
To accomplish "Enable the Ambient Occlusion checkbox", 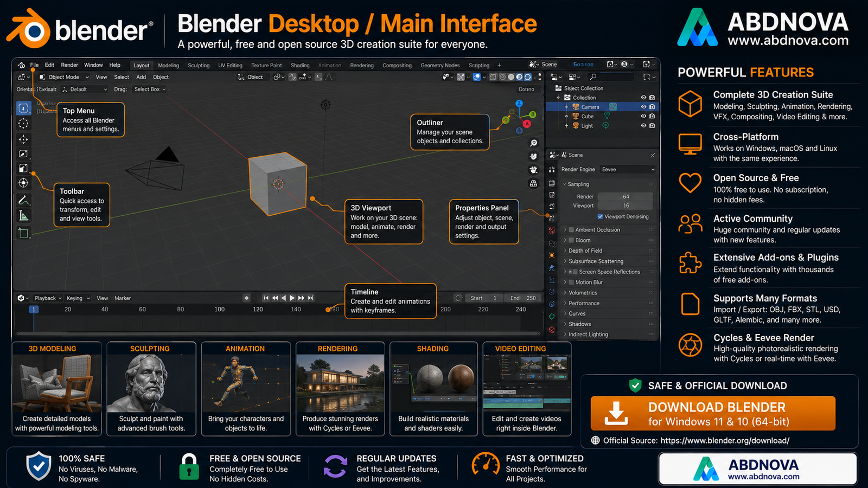I will pos(571,230).
